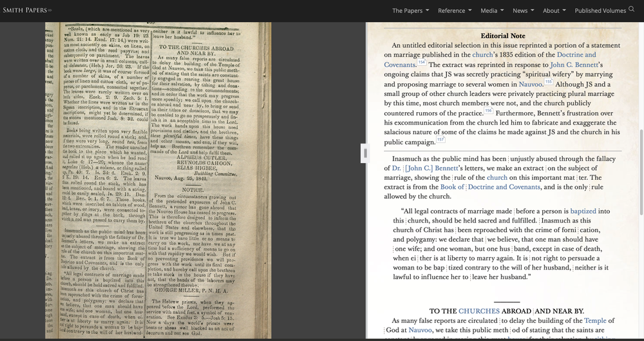Open the About dropdown
644x341 pixels.
(554, 11)
